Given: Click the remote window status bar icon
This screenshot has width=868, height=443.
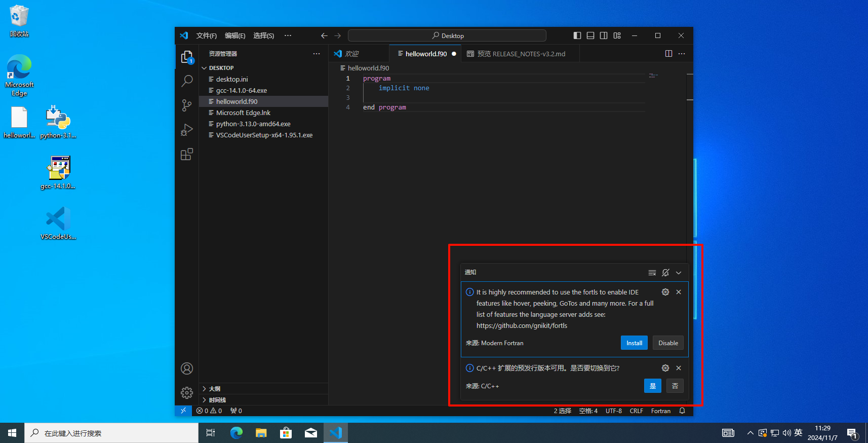Looking at the screenshot, I should click(x=183, y=411).
